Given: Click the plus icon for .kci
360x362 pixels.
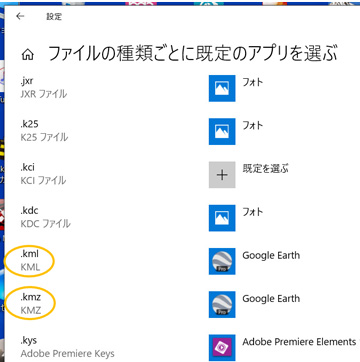Looking at the screenshot, I should click(222, 175).
